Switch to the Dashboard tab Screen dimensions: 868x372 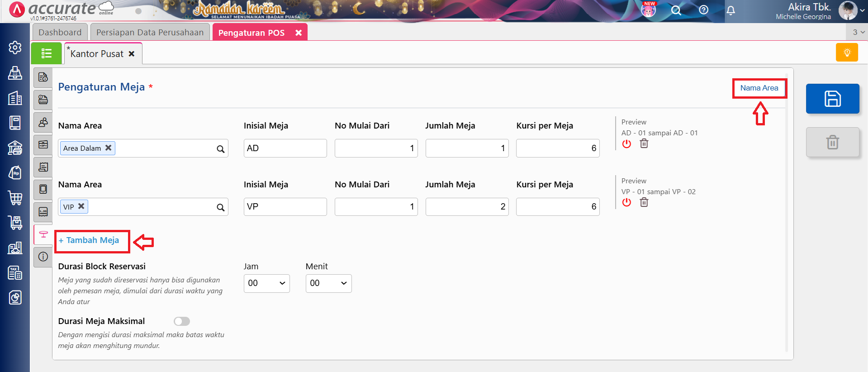(60, 33)
